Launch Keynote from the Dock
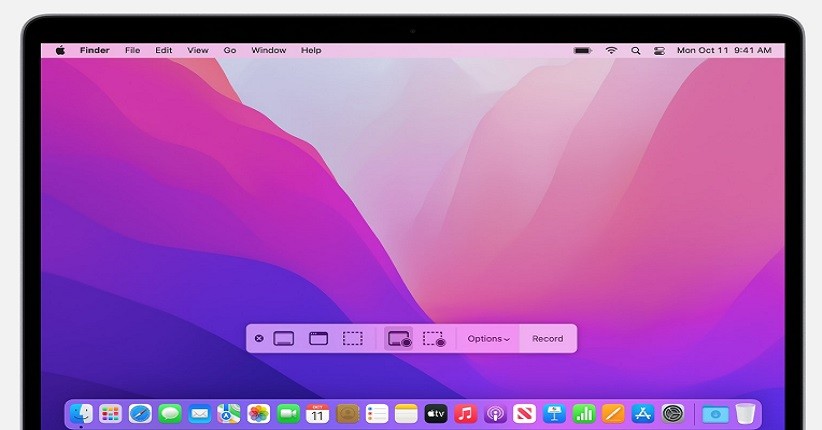 [554, 414]
